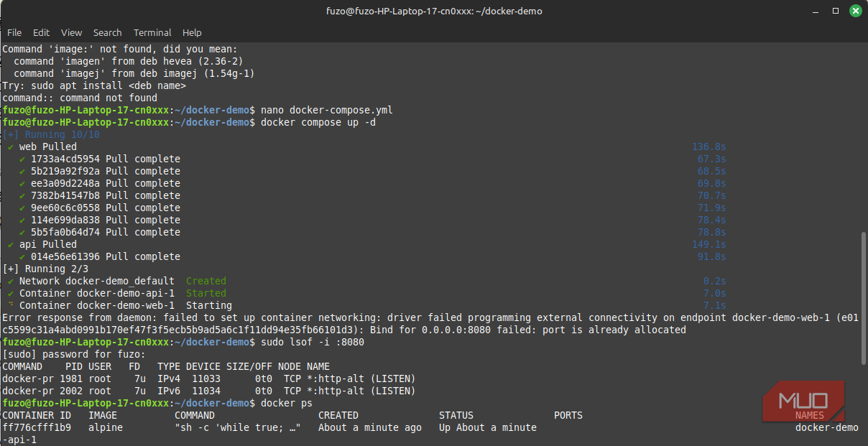
Task: Click the '114e699da838 Pull complete' row
Action: click(x=100, y=220)
